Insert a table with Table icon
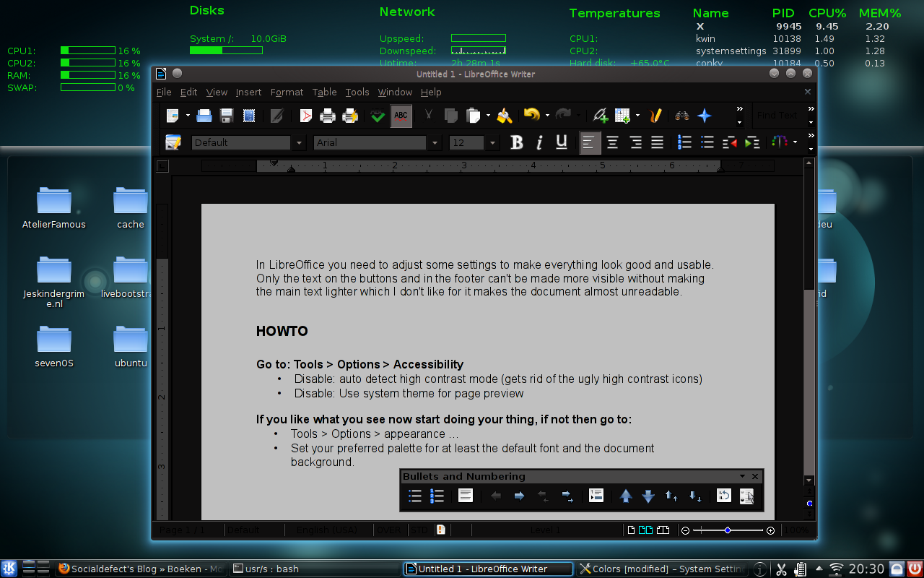924x578 pixels. point(622,116)
